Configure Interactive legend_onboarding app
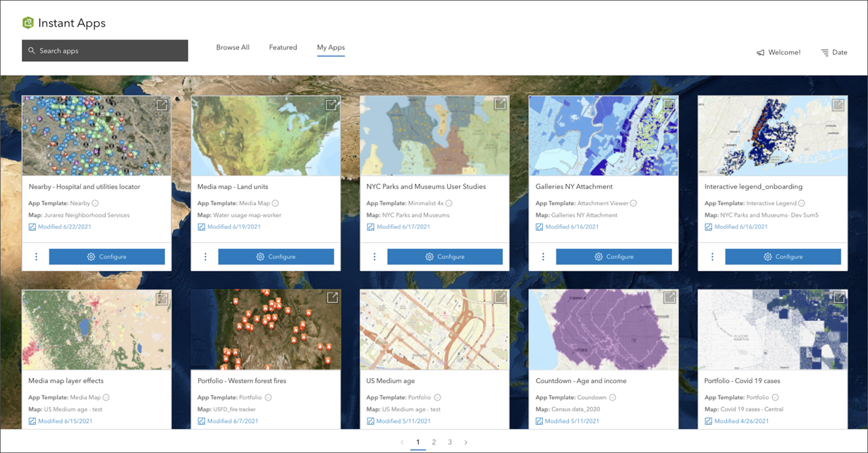 coord(783,257)
